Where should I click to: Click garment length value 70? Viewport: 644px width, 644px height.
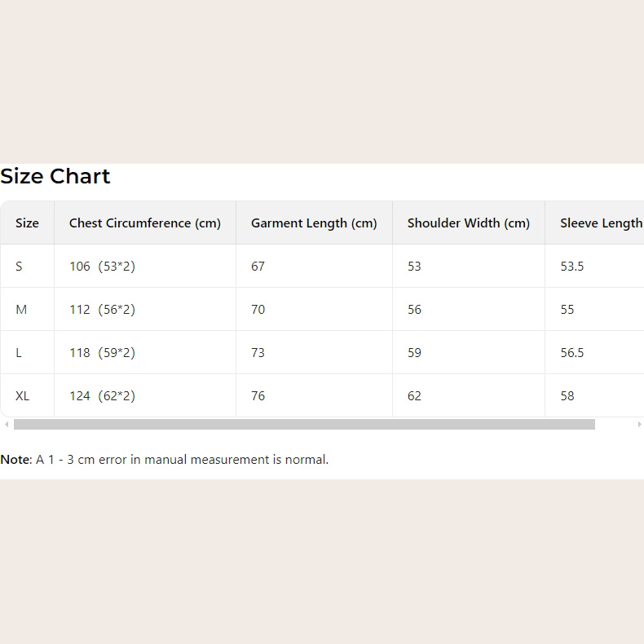(258, 310)
